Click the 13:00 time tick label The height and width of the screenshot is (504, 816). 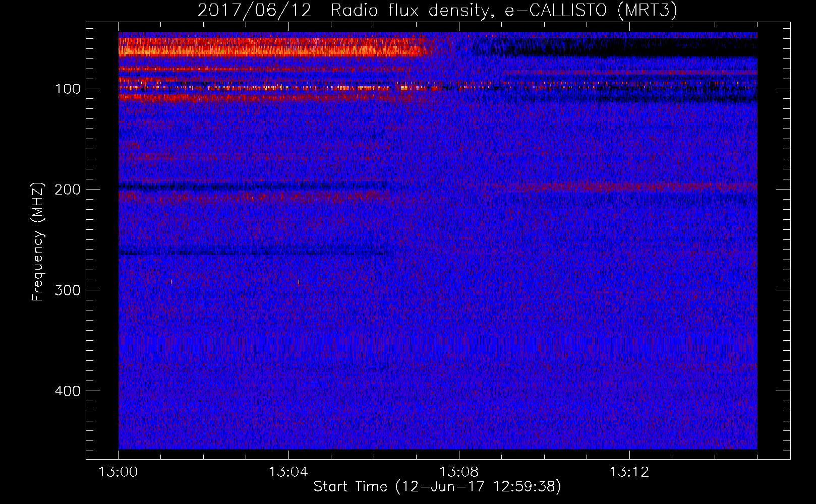coord(118,472)
